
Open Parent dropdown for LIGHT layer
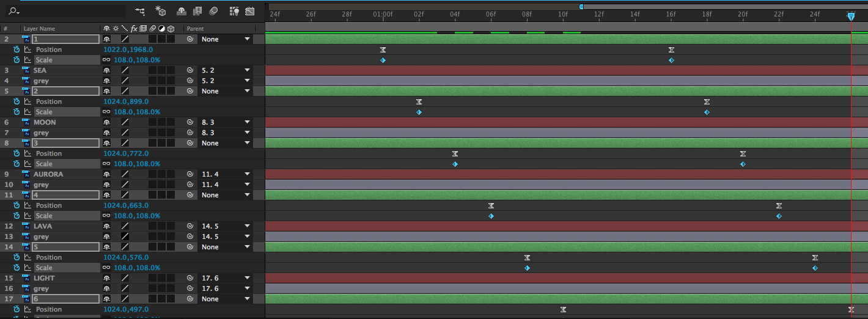pos(226,278)
